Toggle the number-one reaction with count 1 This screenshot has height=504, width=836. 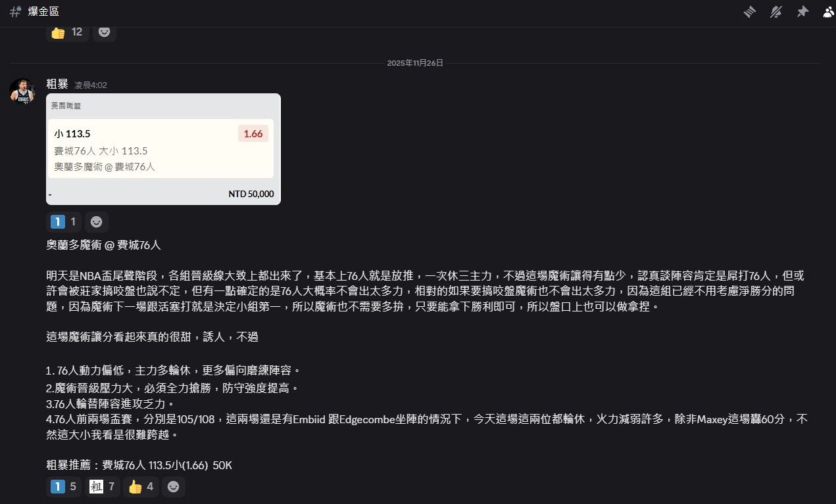coord(64,222)
